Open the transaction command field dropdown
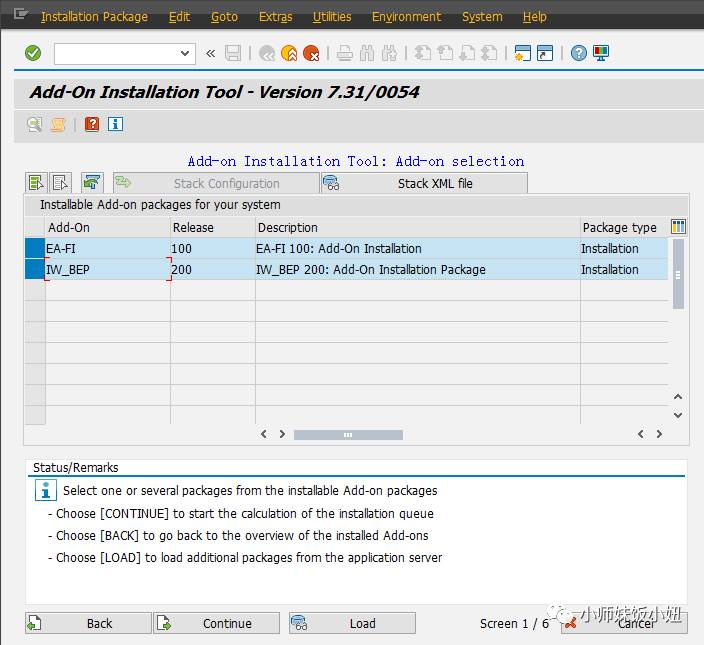704x645 pixels. pyautogui.click(x=185, y=53)
